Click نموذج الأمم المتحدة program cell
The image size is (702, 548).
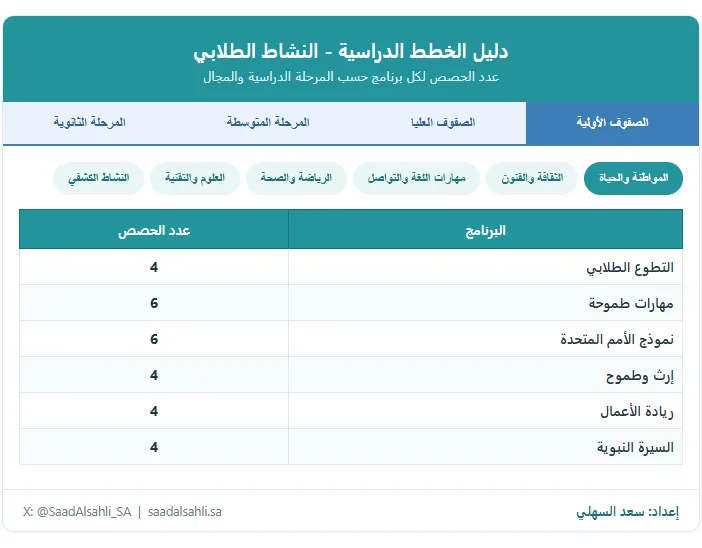click(x=485, y=339)
